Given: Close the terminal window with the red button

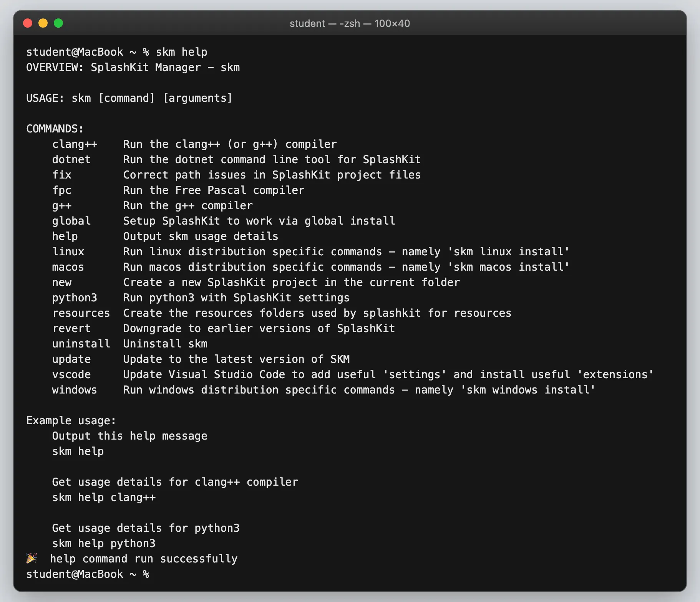Looking at the screenshot, I should pos(28,23).
